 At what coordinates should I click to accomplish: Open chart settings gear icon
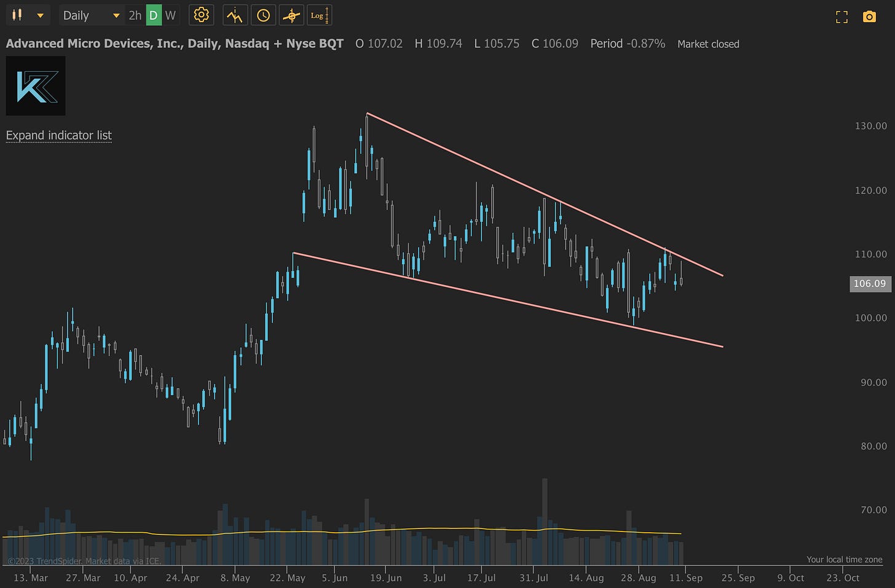pyautogui.click(x=202, y=15)
